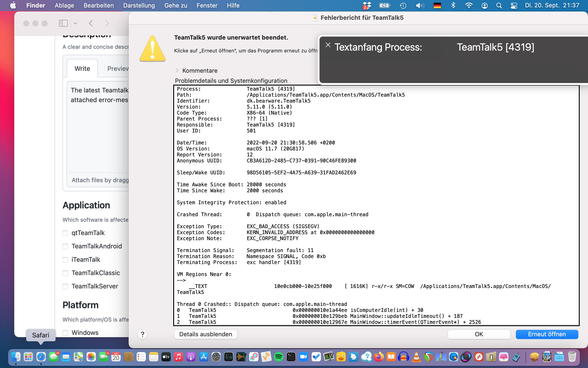Open Notes app in the Dock
Image resolution: width=588 pixels, height=368 pixels.
pos(154,357)
